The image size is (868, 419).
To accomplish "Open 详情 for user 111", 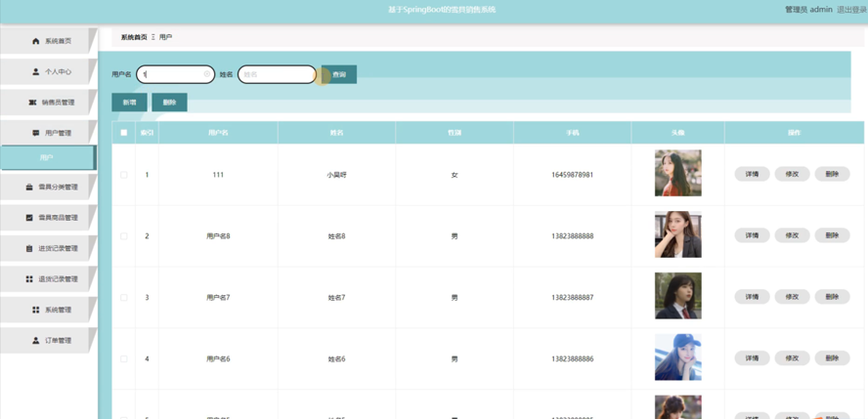I will click(752, 174).
